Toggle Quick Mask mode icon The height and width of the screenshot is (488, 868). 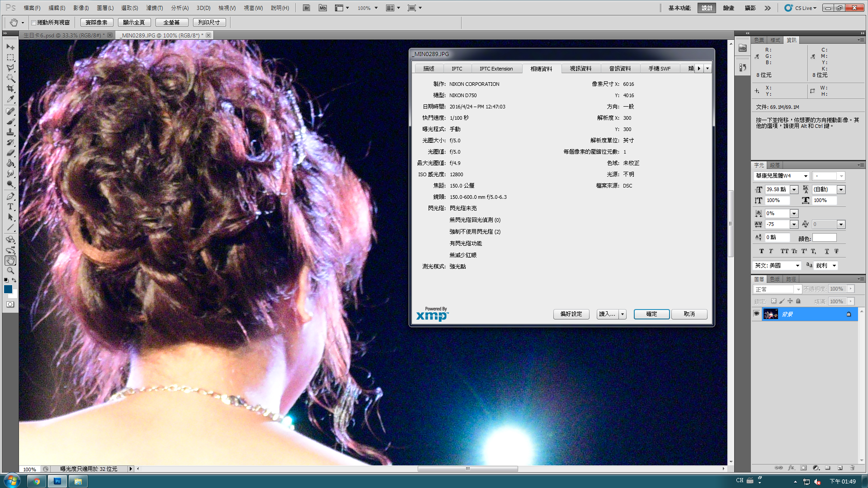[10, 305]
